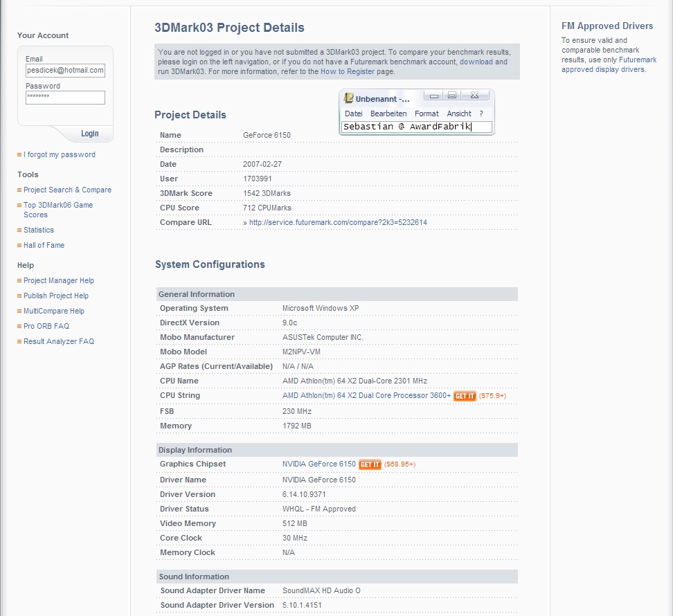Click the Password input field
The width and height of the screenshot is (673, 616).
pos(65,98)
